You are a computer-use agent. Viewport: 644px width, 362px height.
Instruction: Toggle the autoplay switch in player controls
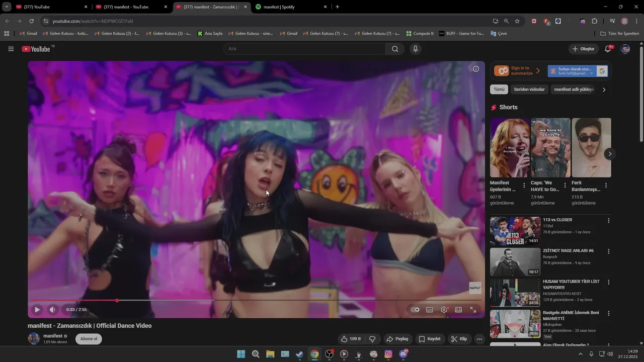[415, 310]
